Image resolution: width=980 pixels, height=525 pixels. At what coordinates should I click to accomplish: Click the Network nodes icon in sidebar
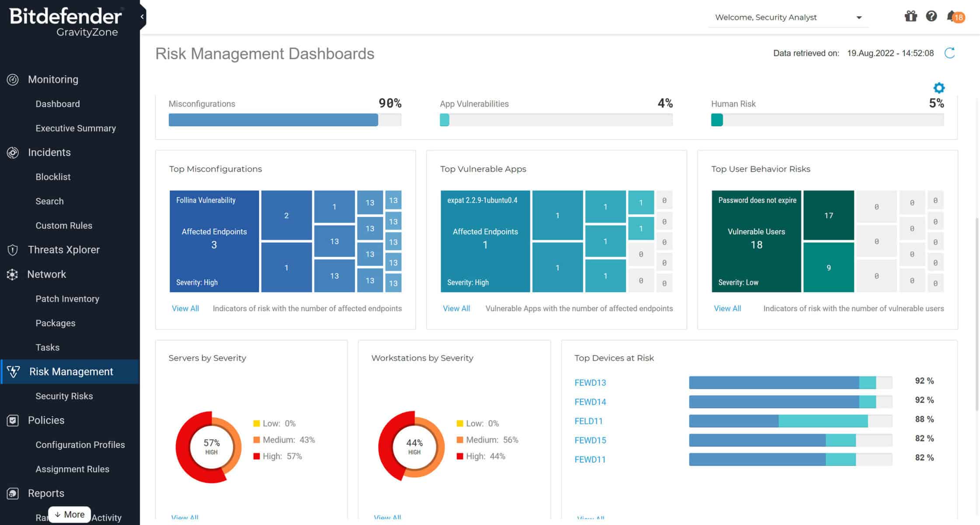(12, 274)
